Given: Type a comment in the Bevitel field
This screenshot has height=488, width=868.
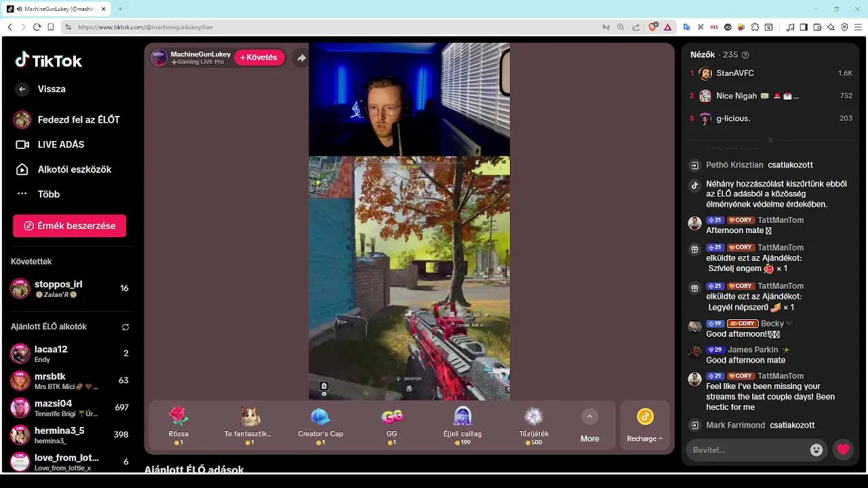Looking at the screenshot, I should 746,449.
